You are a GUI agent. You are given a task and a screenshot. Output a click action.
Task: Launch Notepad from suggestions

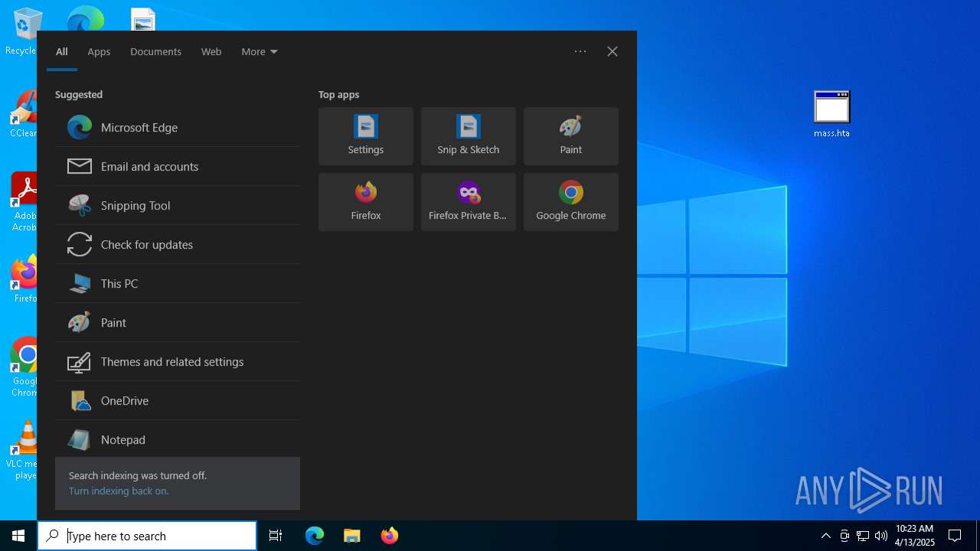(x=178, y=440)
